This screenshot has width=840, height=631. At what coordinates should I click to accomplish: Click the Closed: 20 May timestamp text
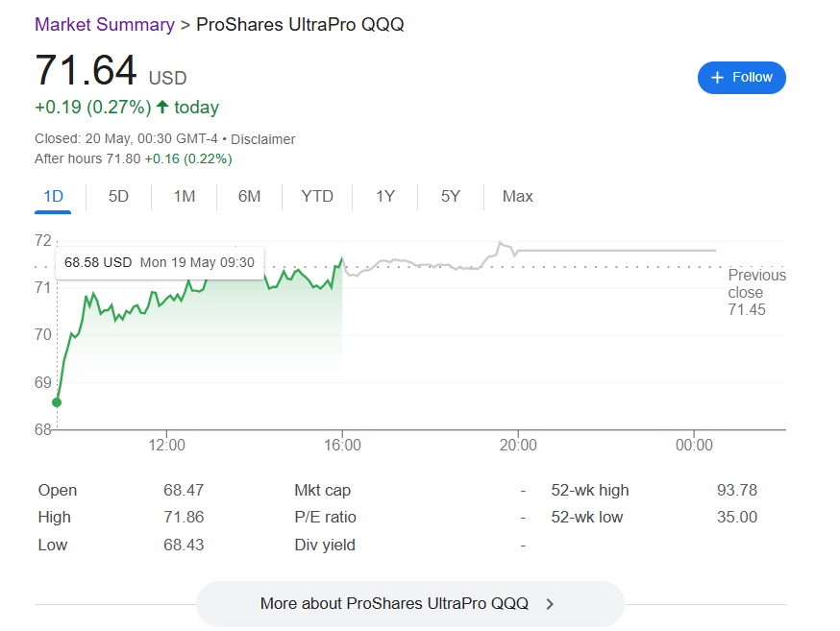tap(127, 139)
